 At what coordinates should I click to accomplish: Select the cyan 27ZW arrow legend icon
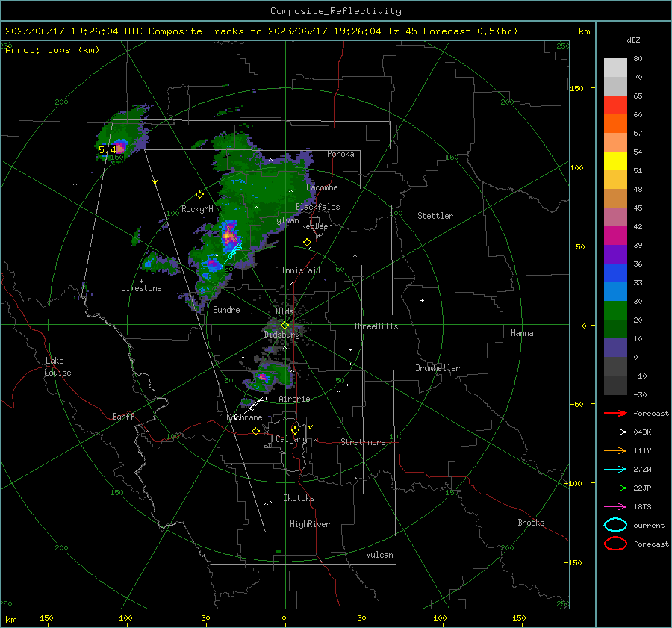pyautogui.click(x=615, y=470)
